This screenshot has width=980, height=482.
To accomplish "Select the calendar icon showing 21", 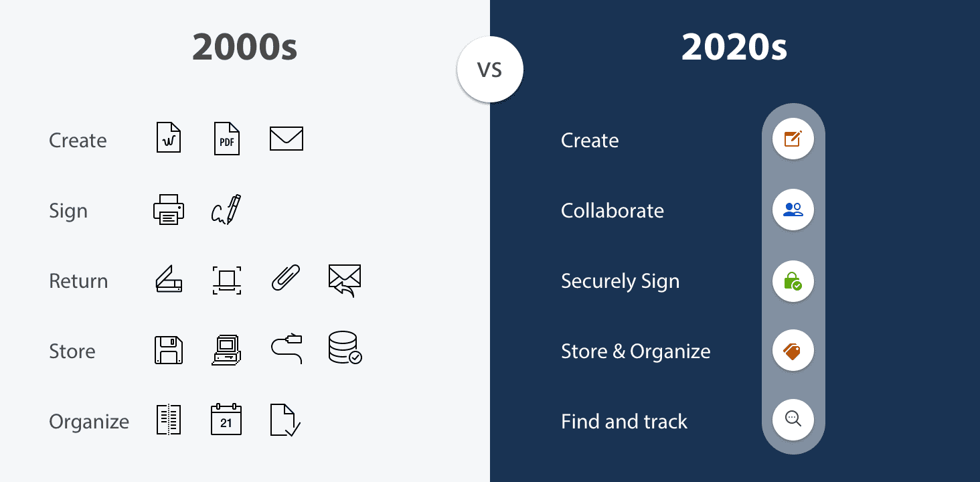I will coord(226,419).
